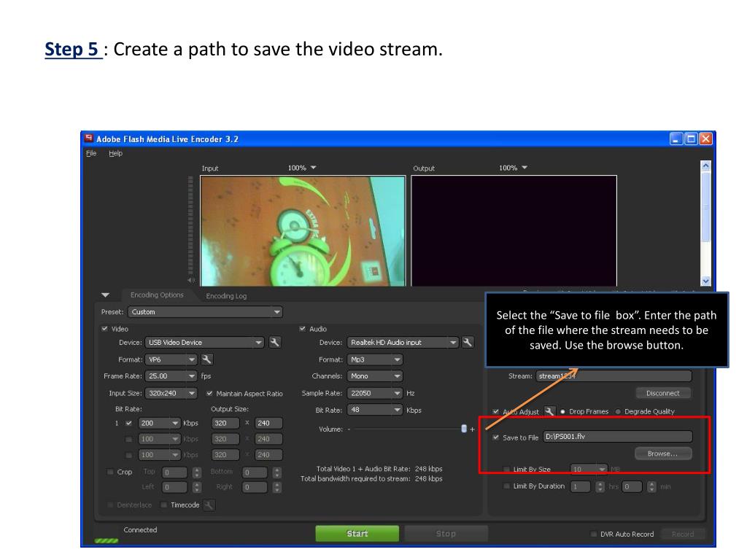747x560 pixels.
Task: Click the Auto Adjust wrench icon
Action: pos(549,411)
